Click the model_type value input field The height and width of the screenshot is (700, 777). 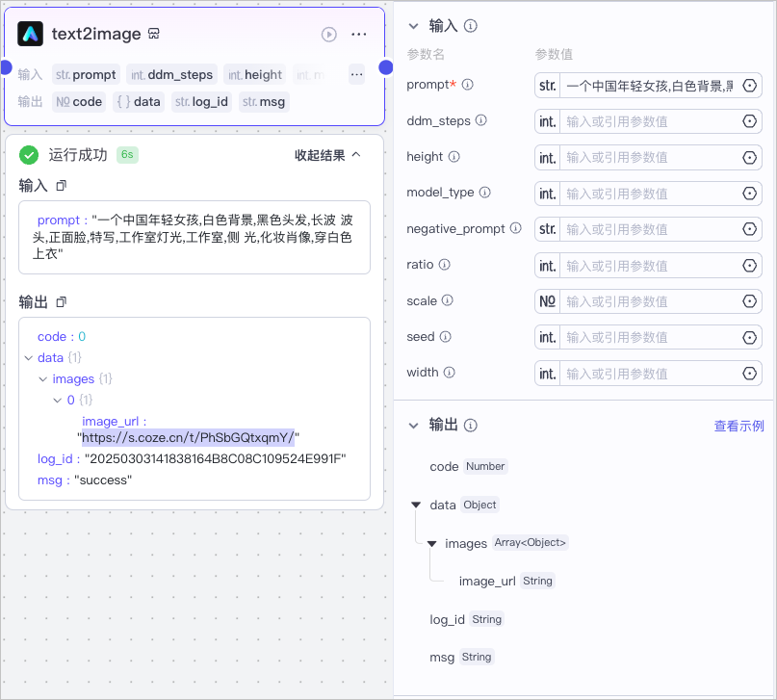coord(650,194)
